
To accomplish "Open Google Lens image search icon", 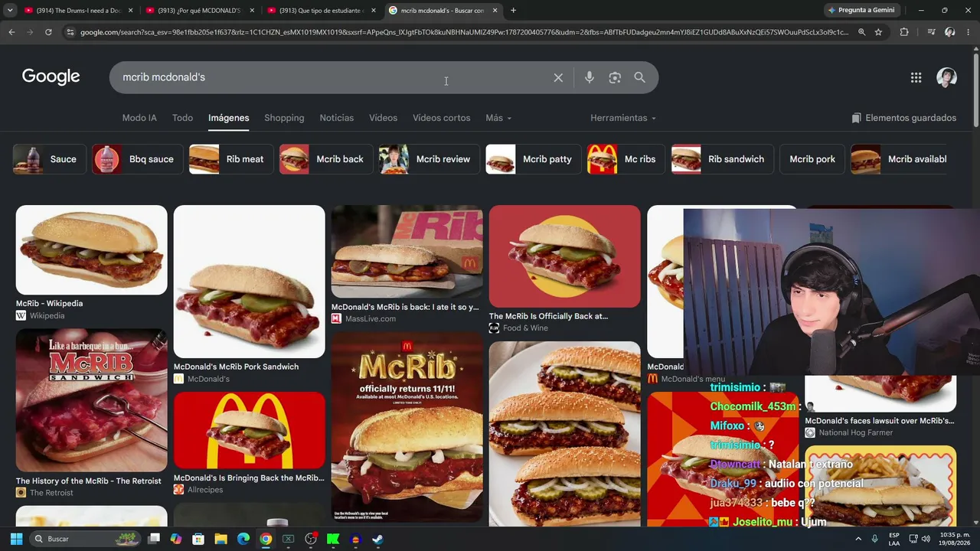I will tap(615, 77).
